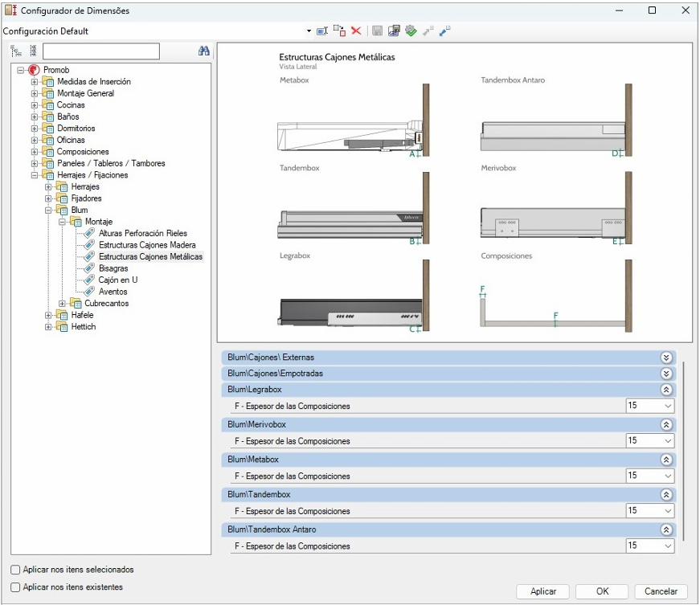Click the rename configuration icon
The width and height of the screenshot is (700, 605).
(322, 31)
